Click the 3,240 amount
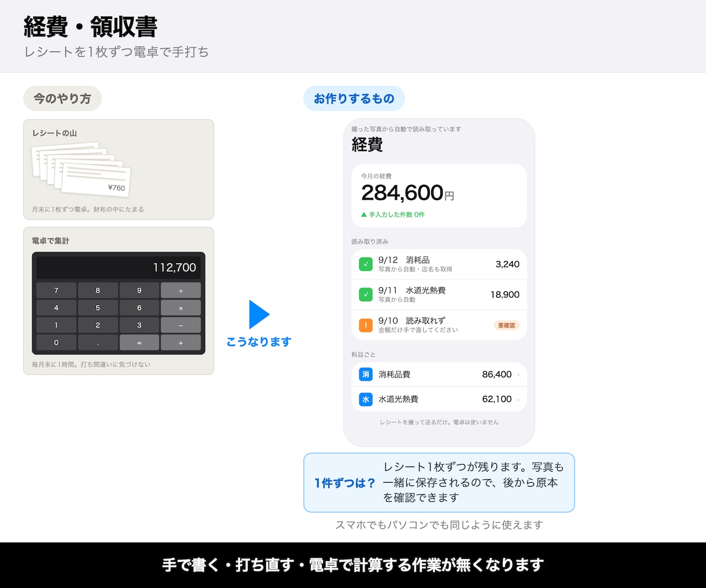The height and width of the screenshot is (588, 706). pyautogui.click(x=508, y=264)
